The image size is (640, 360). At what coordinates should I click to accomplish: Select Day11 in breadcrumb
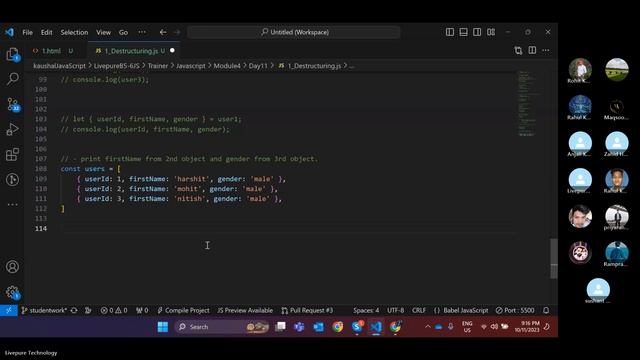pyautogui.click(x=258, y=66)
